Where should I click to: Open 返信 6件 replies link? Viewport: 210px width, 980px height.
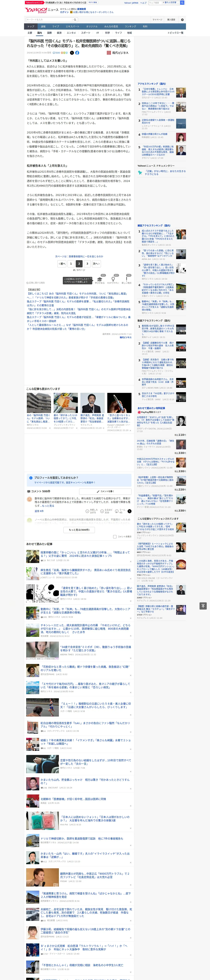tap(39, 511)
